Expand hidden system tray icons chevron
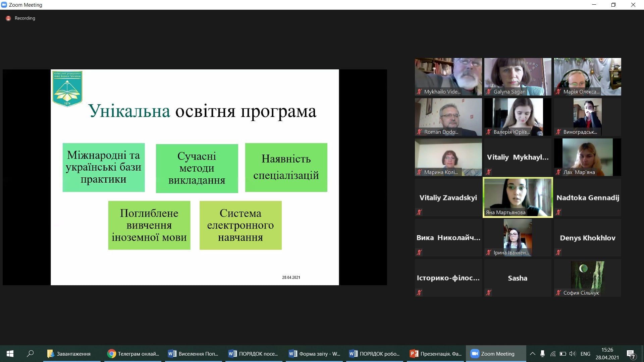The width and height of the screenshot is (644, 362). pos(532,354)
